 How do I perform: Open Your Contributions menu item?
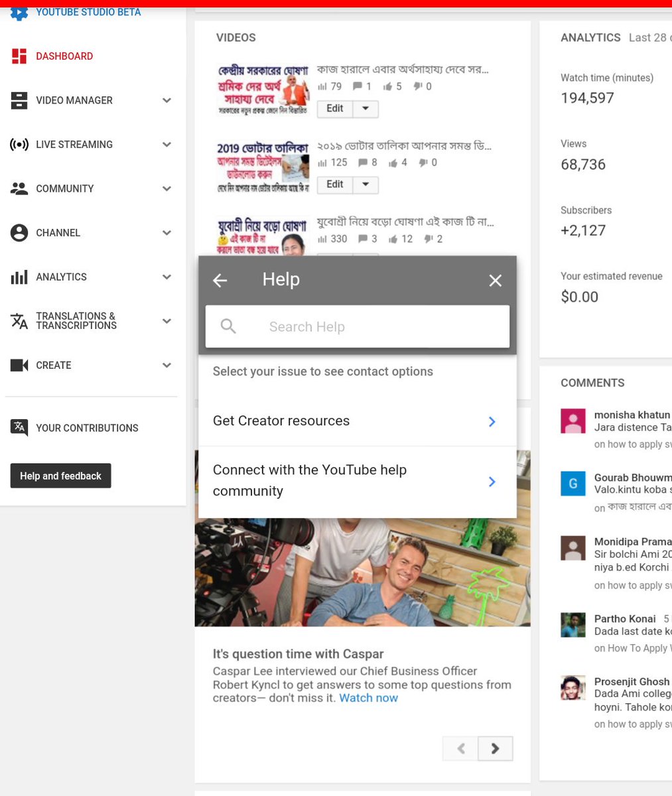[x=87, y=428]
